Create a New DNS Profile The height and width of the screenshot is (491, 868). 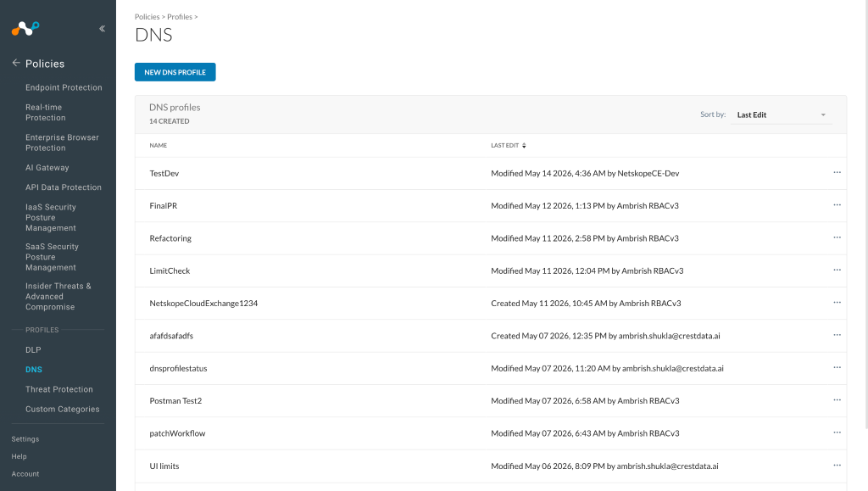point(175,72)
